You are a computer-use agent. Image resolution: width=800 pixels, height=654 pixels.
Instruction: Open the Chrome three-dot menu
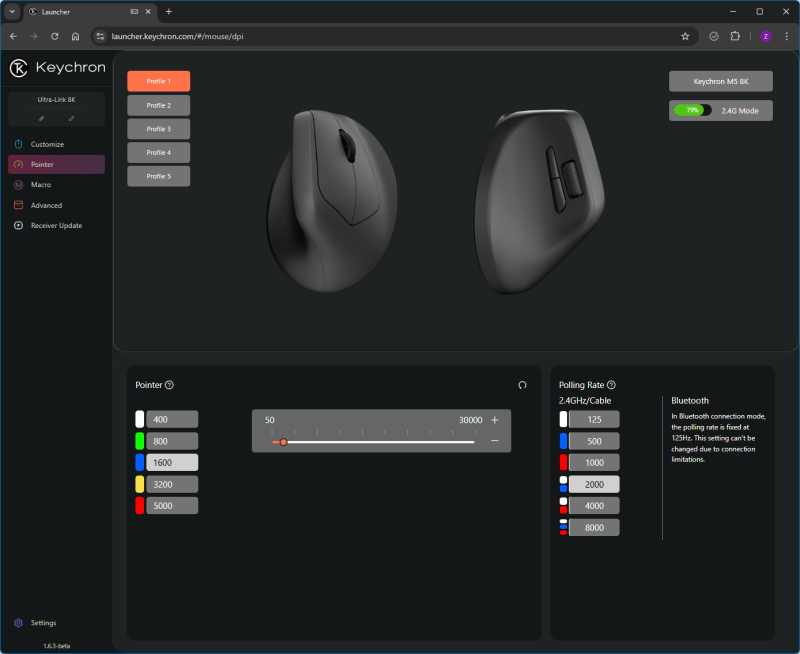(786, 36)
